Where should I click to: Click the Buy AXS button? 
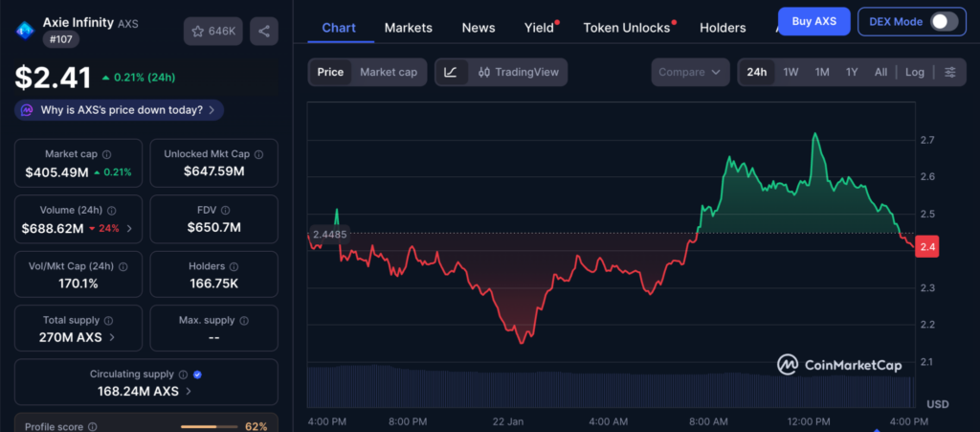813,21
